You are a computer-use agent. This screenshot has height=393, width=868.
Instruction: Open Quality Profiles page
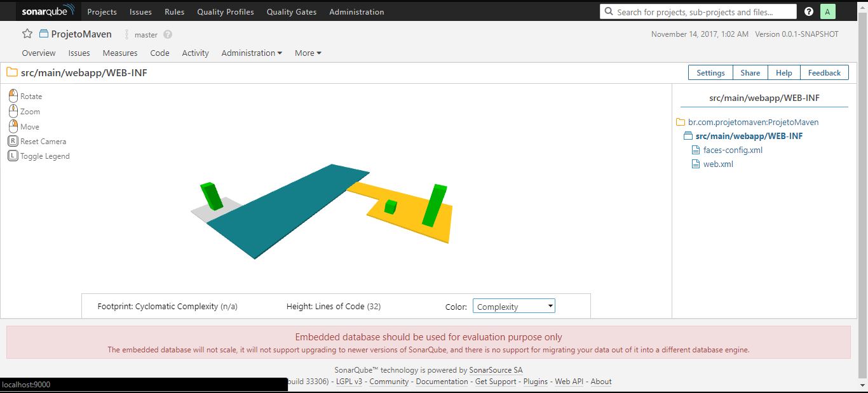coord(226,11)
